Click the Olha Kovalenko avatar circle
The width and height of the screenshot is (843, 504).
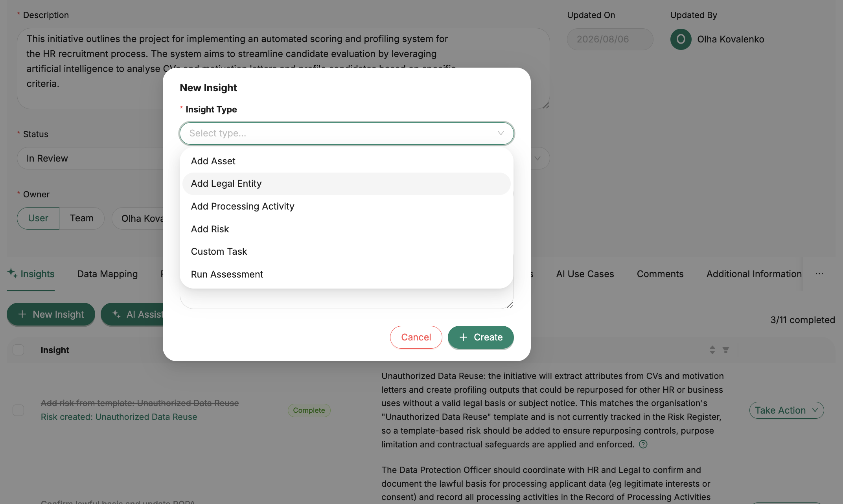pos(681,39)
